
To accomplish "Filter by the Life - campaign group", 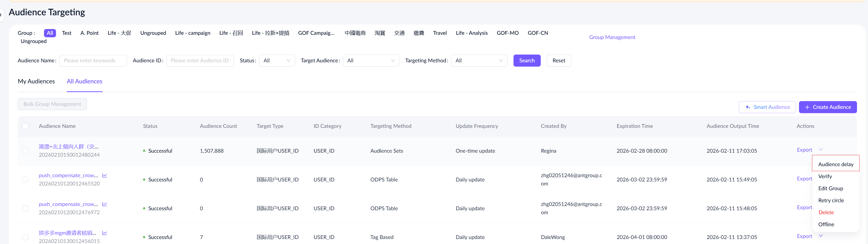I will (x=192, y=33).
